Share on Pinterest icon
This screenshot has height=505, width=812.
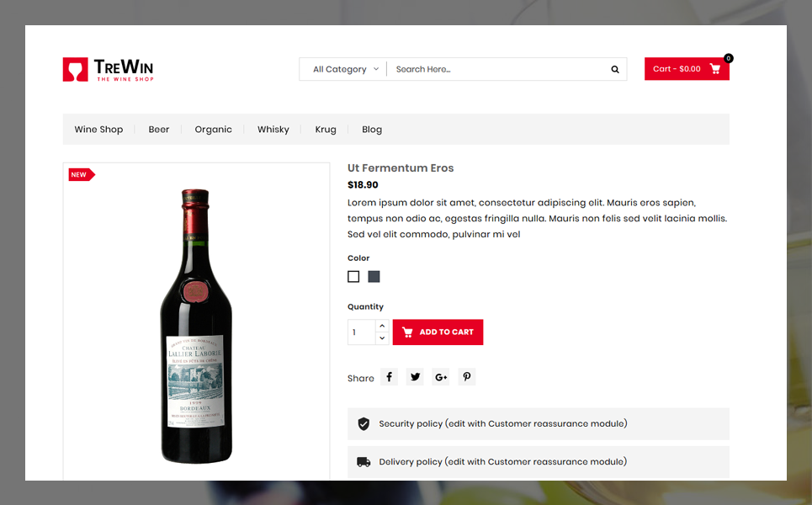coord(467,376)
